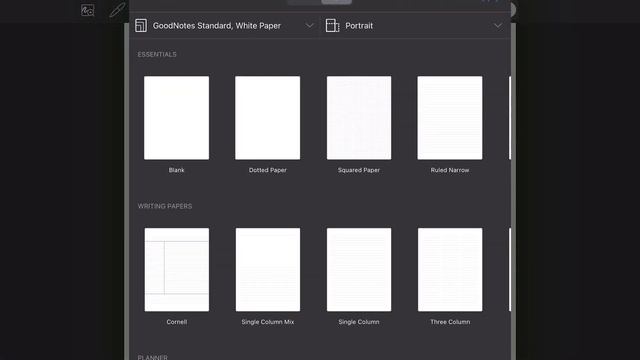Click the "Single Column Mix" label text
This screenshot has height=360, width=640.
click(268, 322)
